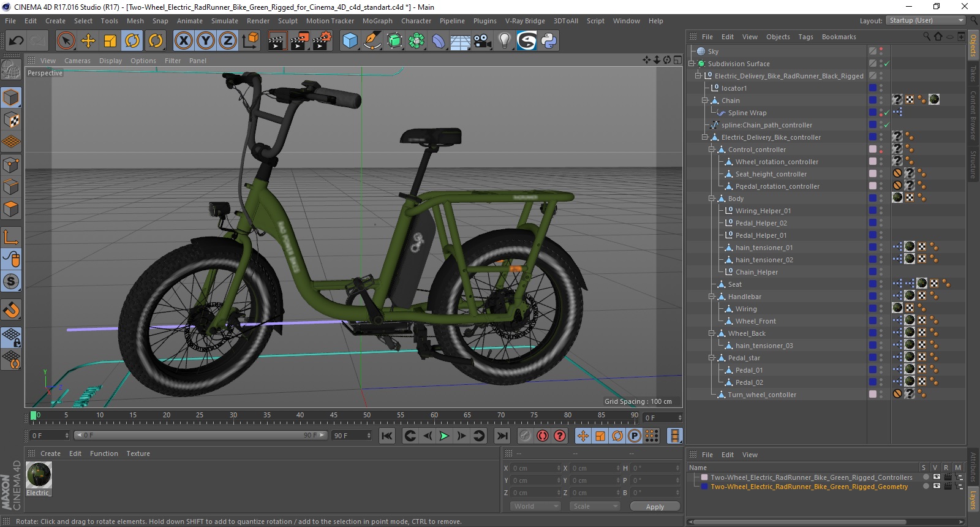The image size is (980, 527).
Task: Open the World coordinate system dropdown
Action: [535, 506]
